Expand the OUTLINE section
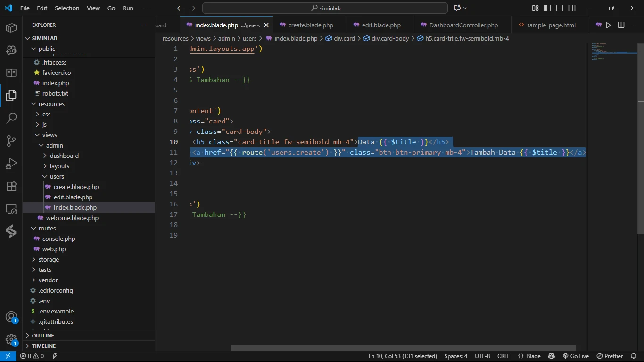Image resolution: width=644 pixels, height=362 pixels. coord(43,336)
